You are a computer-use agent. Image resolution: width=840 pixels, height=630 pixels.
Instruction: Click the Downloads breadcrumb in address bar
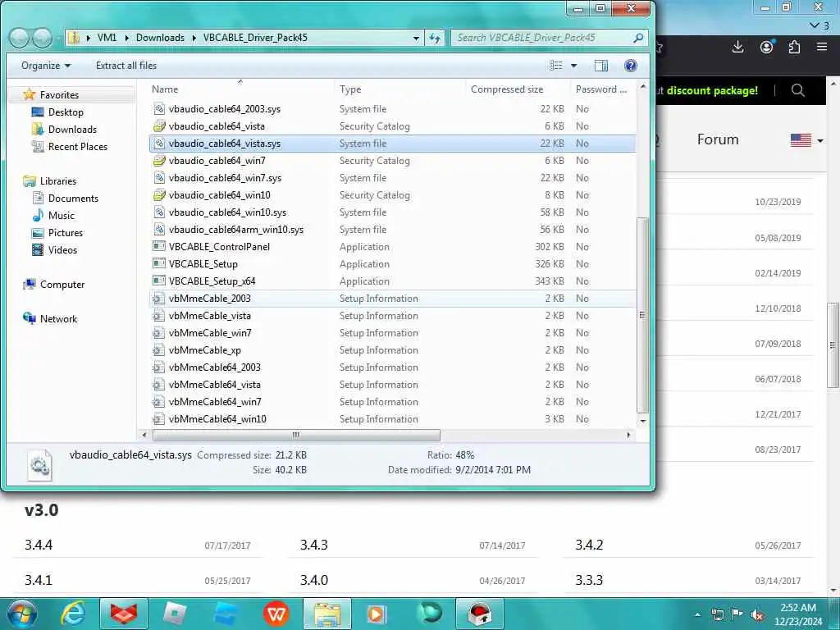click(160, 38)
